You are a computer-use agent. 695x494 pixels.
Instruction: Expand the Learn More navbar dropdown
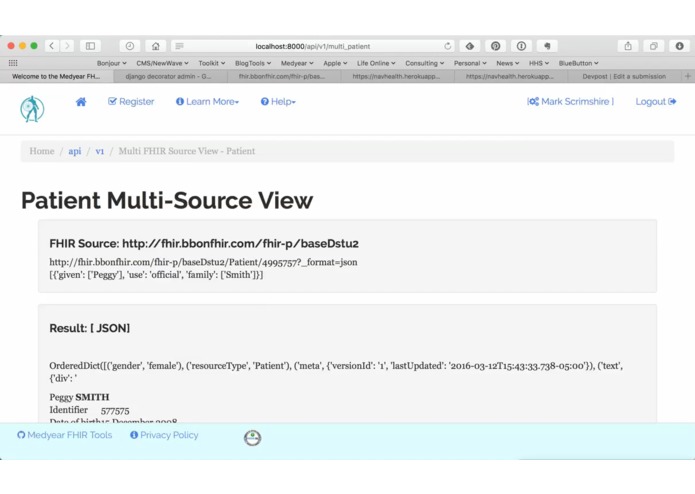coord(207,102)
